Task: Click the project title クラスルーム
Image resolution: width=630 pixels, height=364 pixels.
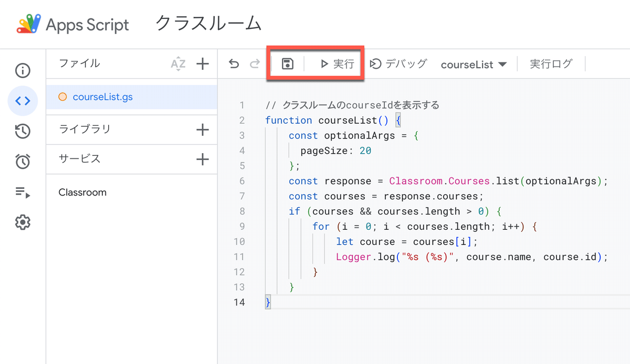Action: [209, 24]
